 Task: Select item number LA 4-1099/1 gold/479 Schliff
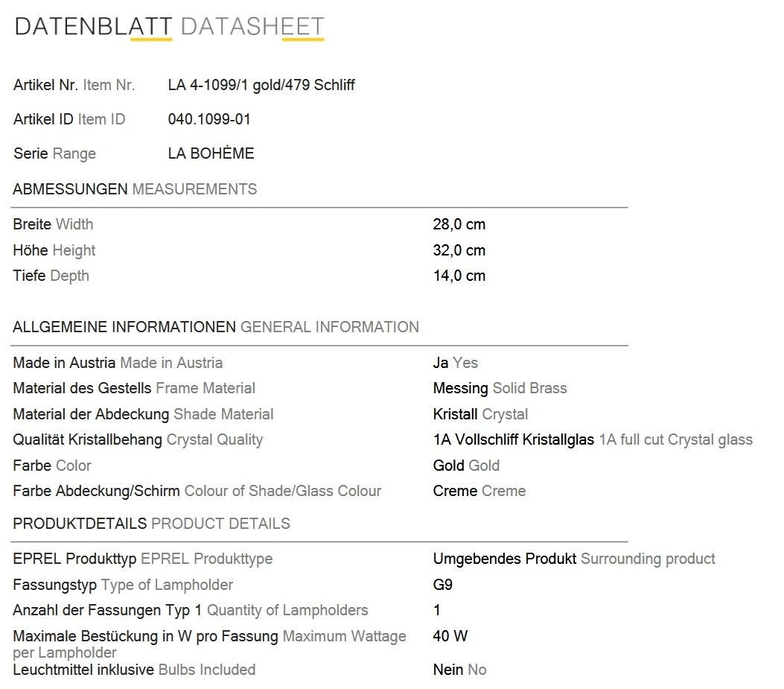(x=261, y=85)
